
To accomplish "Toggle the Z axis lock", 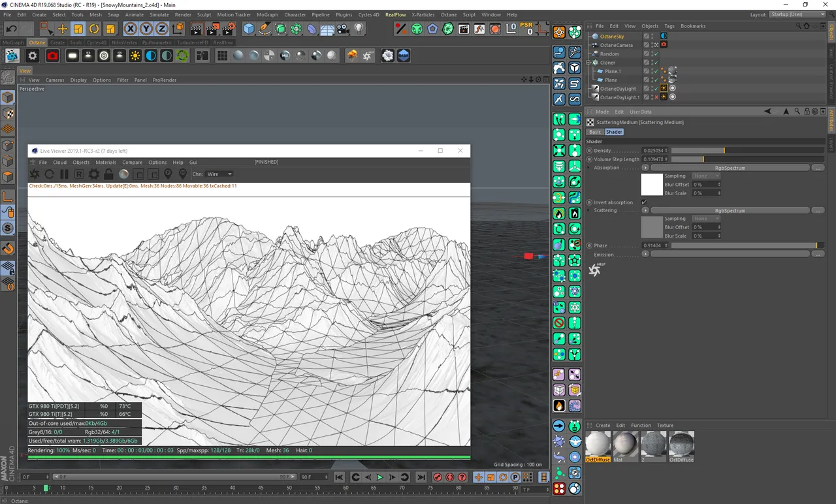I will (161, 29).
